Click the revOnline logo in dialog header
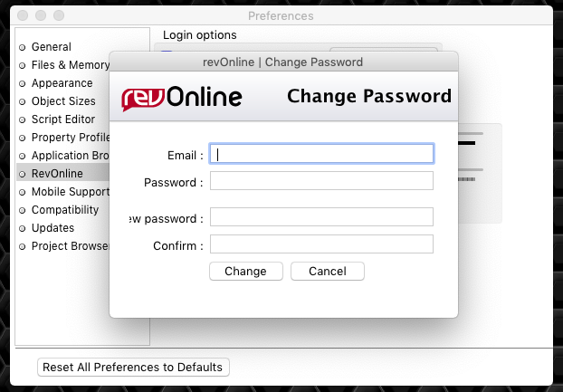This screenshot has width=563, height=392. pos(181,97)
